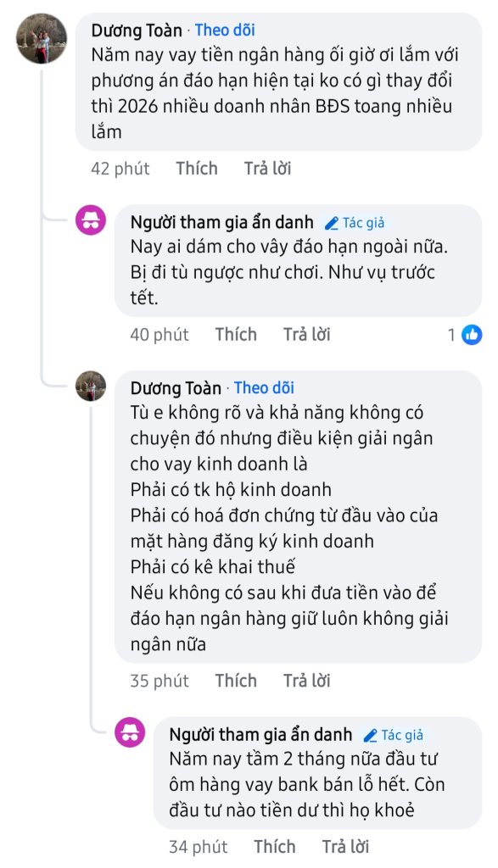The image size is (498, 868).
Task: Follow Dương Toàn from the second comment
Action: [264, 387]
